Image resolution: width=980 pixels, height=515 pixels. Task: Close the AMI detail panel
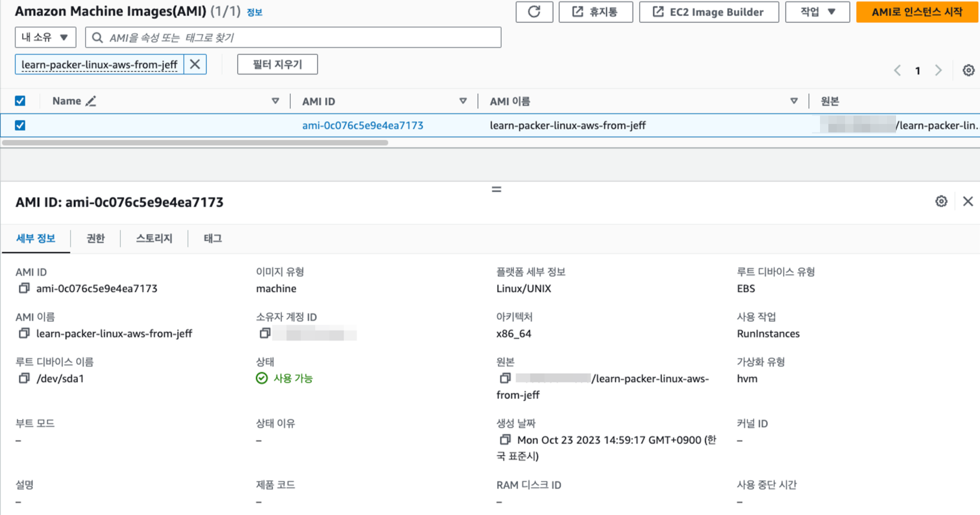[x=968, y=201]
